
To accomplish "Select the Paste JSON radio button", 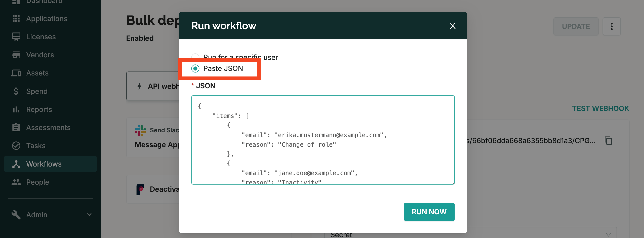I will [195, 68].
